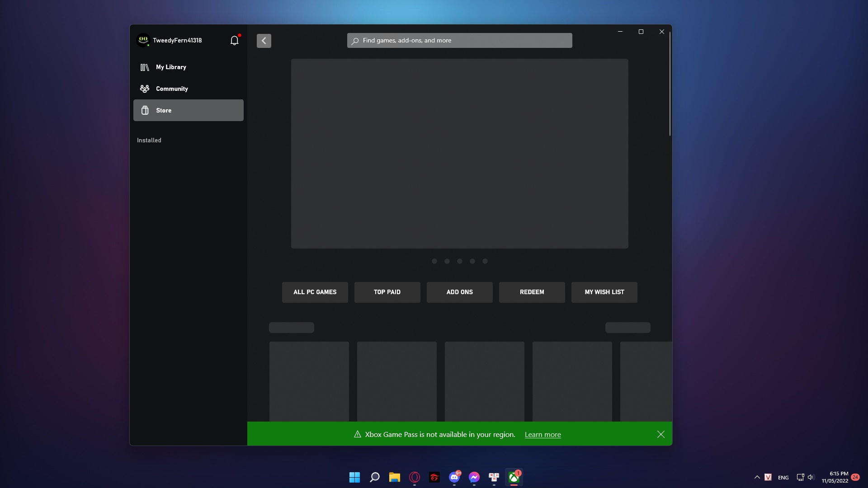Click the carousel fifth dot indicator
The width and height of the screenshot is (868, 488).
click(485, 261)
